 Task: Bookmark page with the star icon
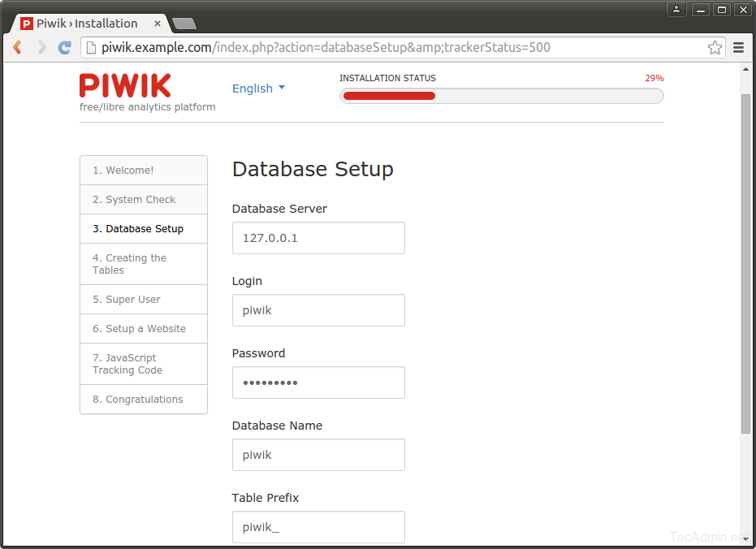715,48
